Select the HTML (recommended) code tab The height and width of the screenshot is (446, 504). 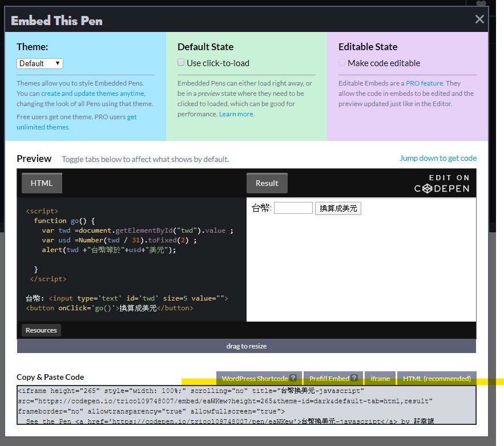pos(437,379)
